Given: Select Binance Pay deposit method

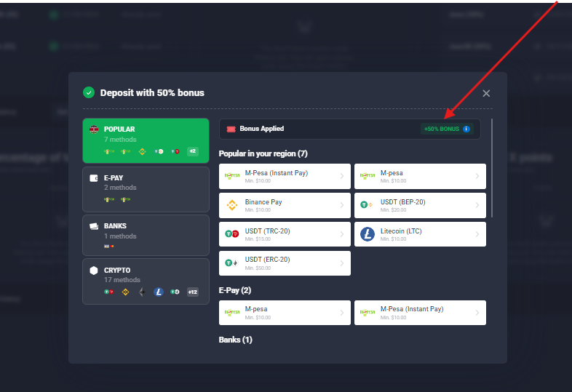Looking at the screenshot, I should click(285, 205).
